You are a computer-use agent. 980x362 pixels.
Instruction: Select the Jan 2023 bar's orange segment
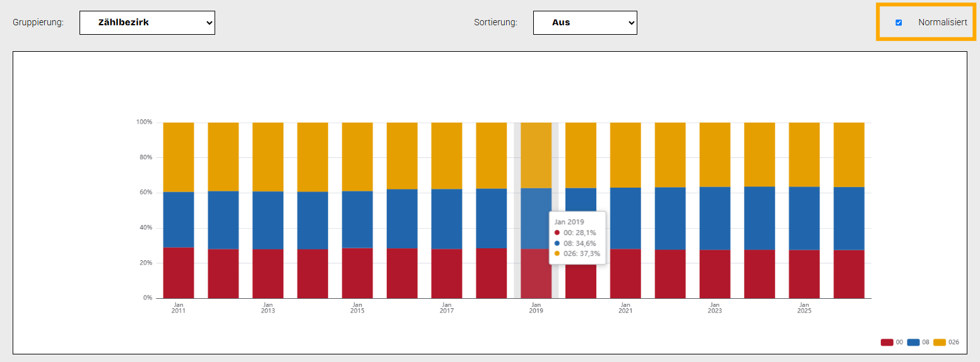pyautogui.click(x=715, y=155)
